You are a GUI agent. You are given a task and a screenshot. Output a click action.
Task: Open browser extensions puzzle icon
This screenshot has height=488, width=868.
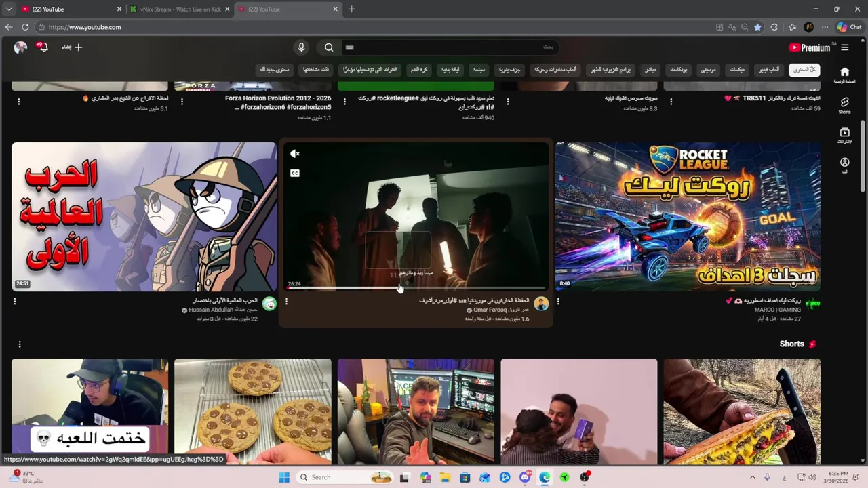(774, 27)
